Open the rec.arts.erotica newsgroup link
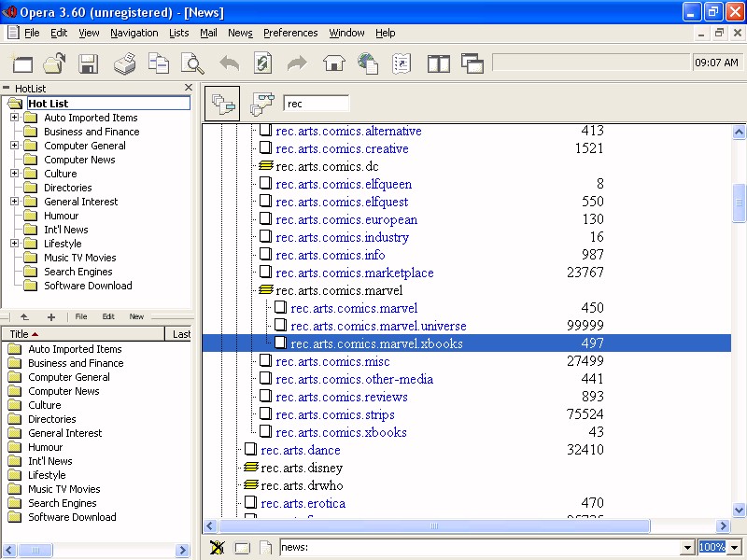This screenshot has width=747, height=560. [303, 503]
